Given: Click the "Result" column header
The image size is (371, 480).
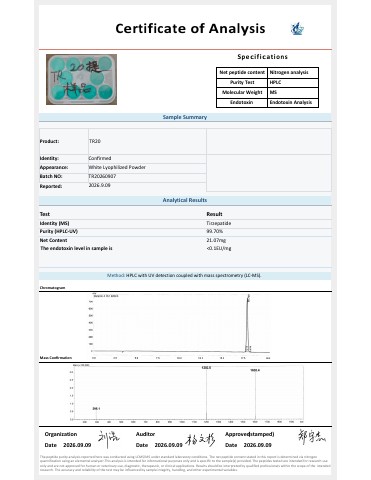Looking at the screenshot, I should (x=214, y=214).
